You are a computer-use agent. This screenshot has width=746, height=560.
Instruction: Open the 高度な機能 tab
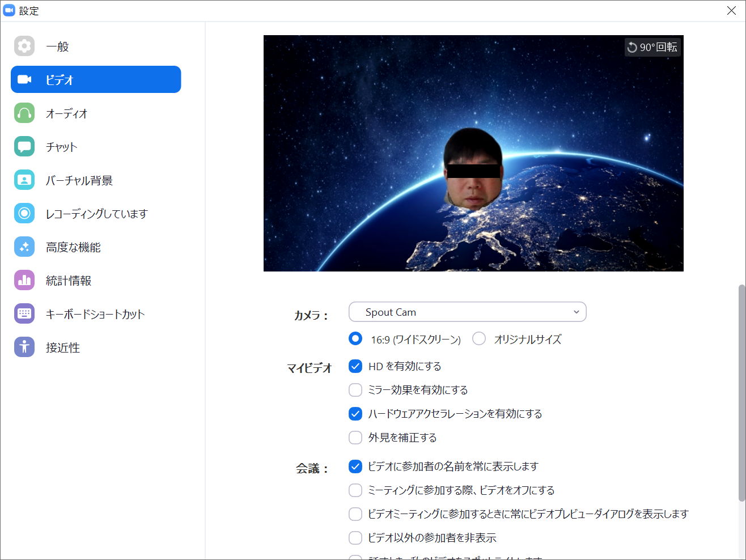tap(96, 247)
